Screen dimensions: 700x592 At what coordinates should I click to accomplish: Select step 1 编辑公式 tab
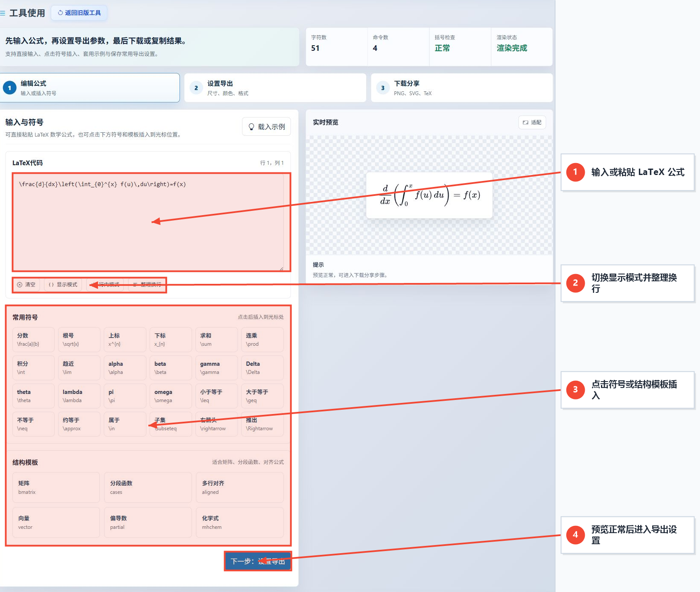(x=90, y=88)
